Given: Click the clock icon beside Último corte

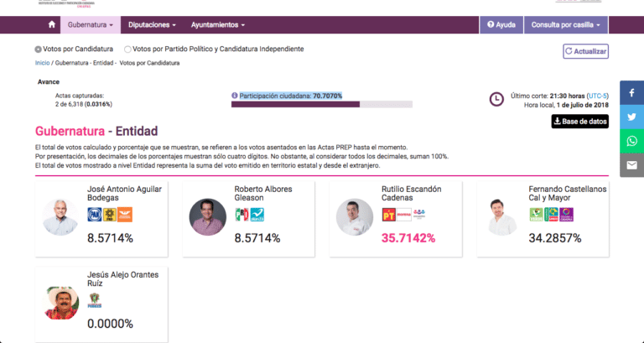Looking at the screenshot, I should pos(496,100).
